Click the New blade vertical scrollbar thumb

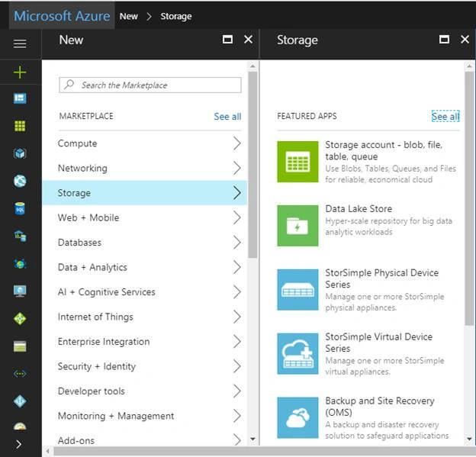point(252,165)
